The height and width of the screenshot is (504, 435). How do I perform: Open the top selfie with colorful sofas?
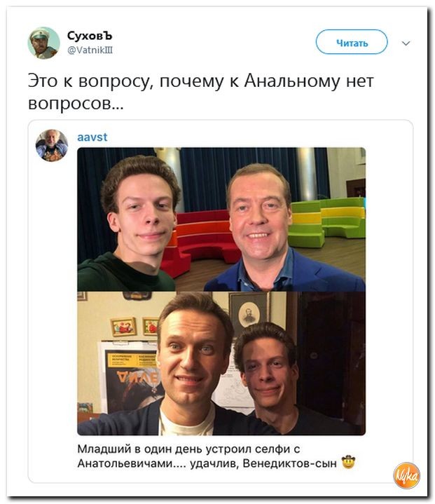click(221, 219)
